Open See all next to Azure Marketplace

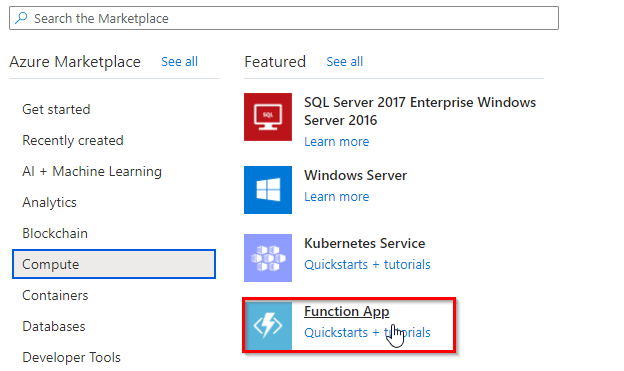coord(179,62)
